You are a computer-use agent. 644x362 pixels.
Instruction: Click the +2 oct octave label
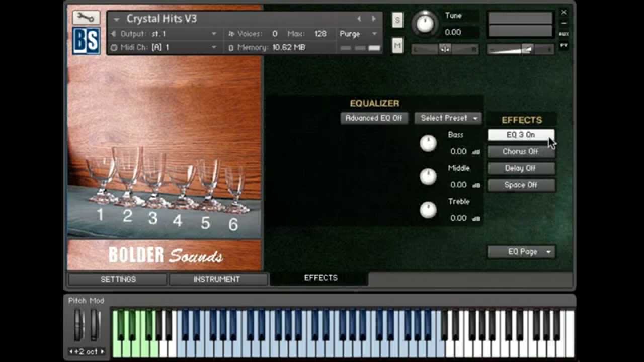tap(87, 351)
